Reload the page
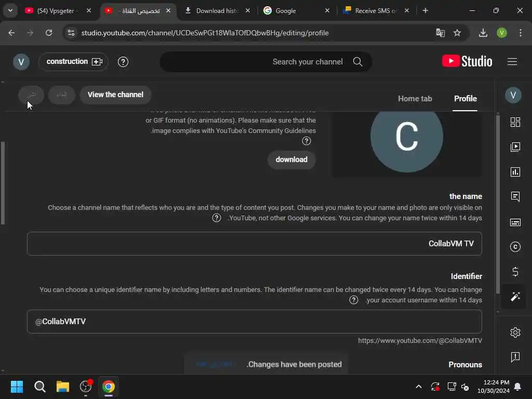This screenshot has width=532, height=399. tap(49, 33)
